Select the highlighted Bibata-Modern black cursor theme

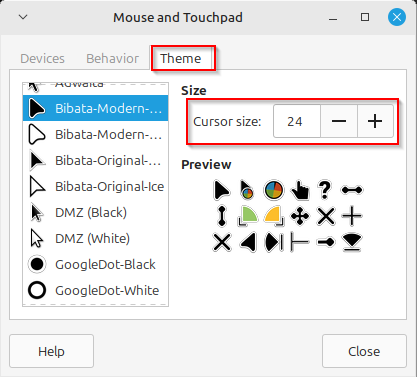click(x=95, y=108)
